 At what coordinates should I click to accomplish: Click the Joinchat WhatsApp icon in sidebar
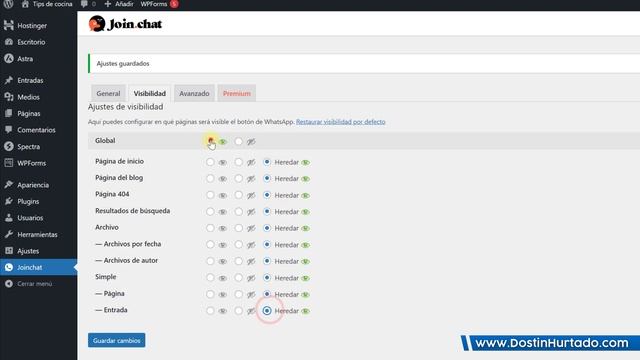point(9,267)
